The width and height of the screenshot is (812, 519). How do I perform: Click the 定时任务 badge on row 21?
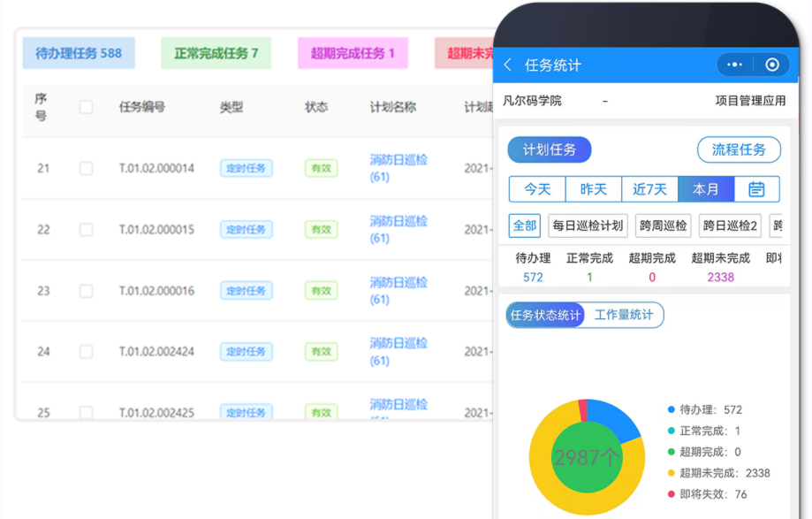pyautogui.click(x=247, y=168)
